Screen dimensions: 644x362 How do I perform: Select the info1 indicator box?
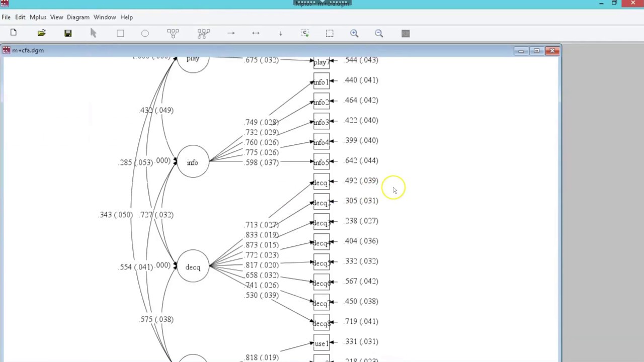(321, 81)
